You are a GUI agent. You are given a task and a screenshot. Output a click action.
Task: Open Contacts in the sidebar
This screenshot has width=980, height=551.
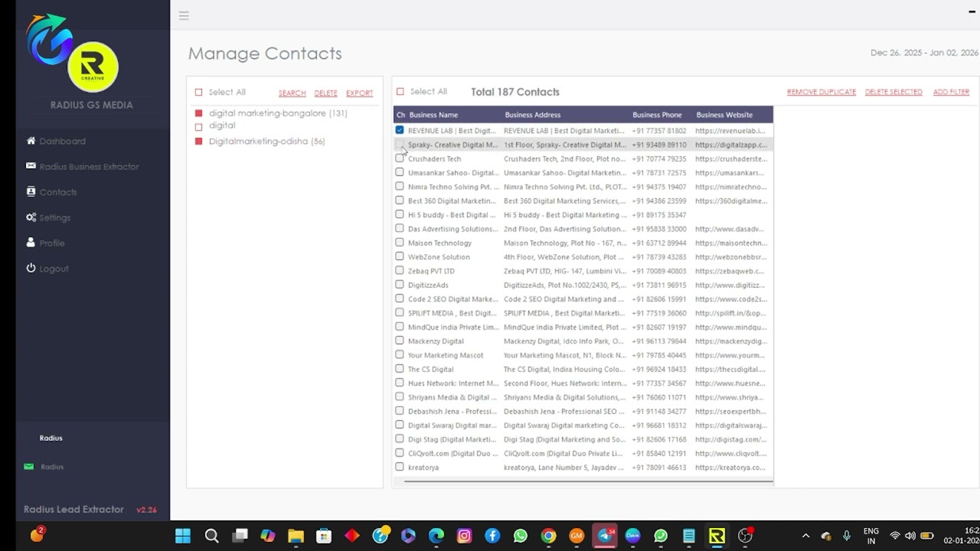[58, 192]
